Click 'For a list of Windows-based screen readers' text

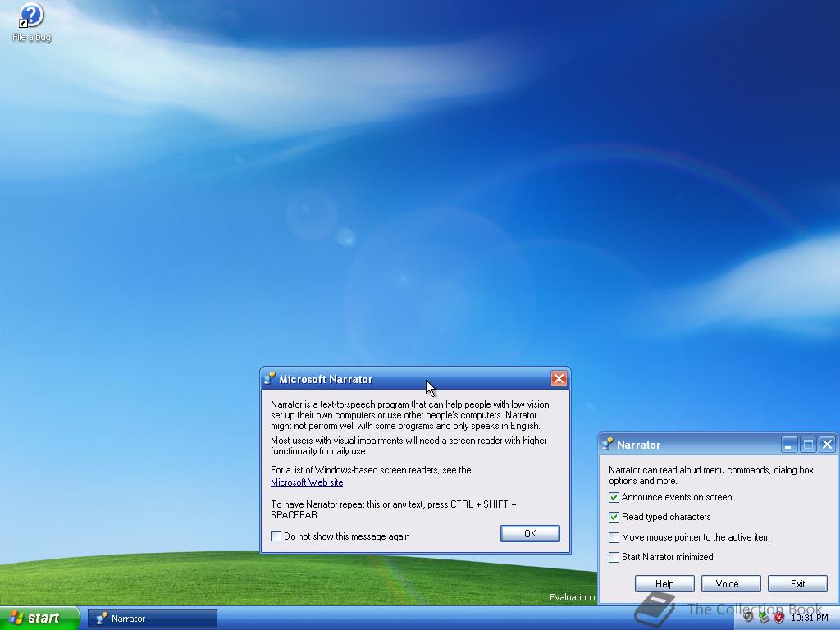tap(371, 470)
